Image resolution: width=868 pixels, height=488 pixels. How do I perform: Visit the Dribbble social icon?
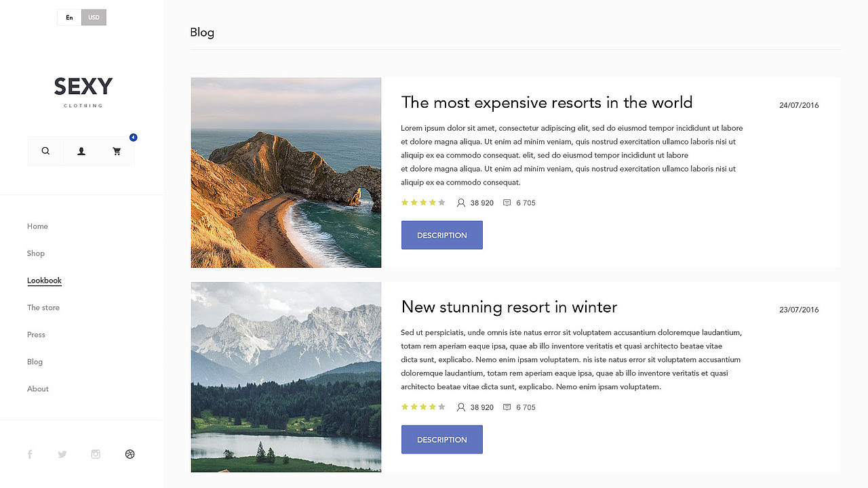coord(130,454)
